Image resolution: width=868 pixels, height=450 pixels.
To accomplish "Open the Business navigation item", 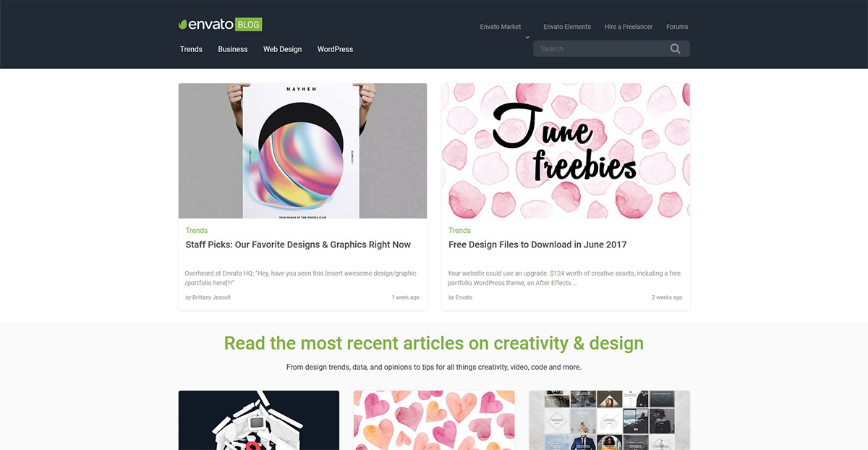I will coord(233,49).
